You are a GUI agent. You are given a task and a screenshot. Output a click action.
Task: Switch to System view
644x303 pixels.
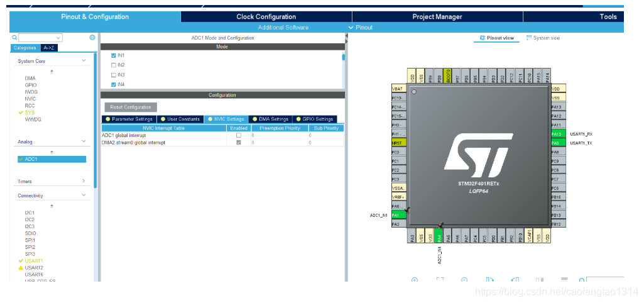click(x=543, y=38)
